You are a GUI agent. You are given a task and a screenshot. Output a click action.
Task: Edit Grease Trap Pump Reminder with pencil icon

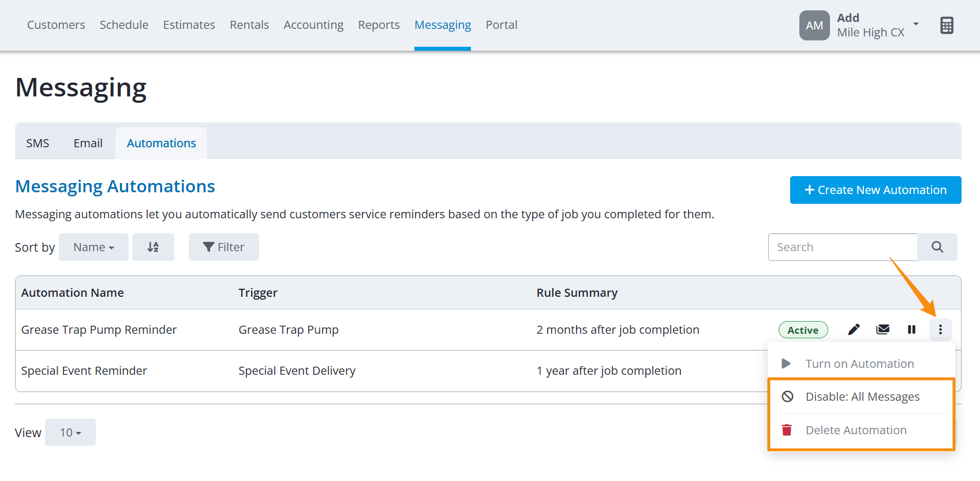[854, 330]
